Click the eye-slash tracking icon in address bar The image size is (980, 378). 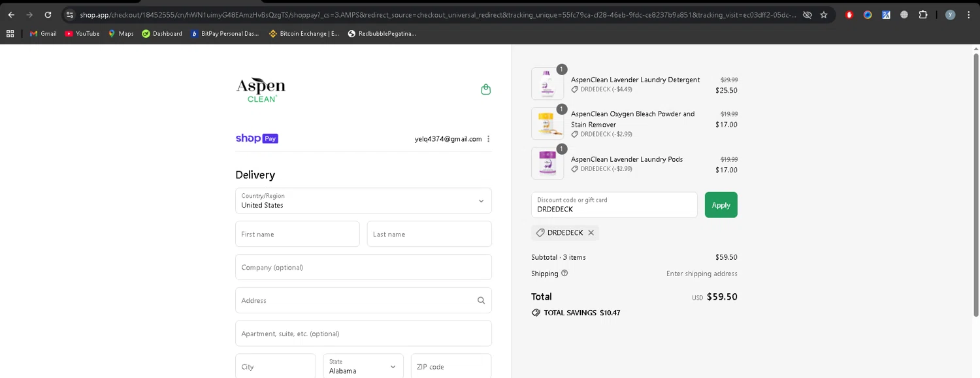pyautogui.click(x=807, y=14)
